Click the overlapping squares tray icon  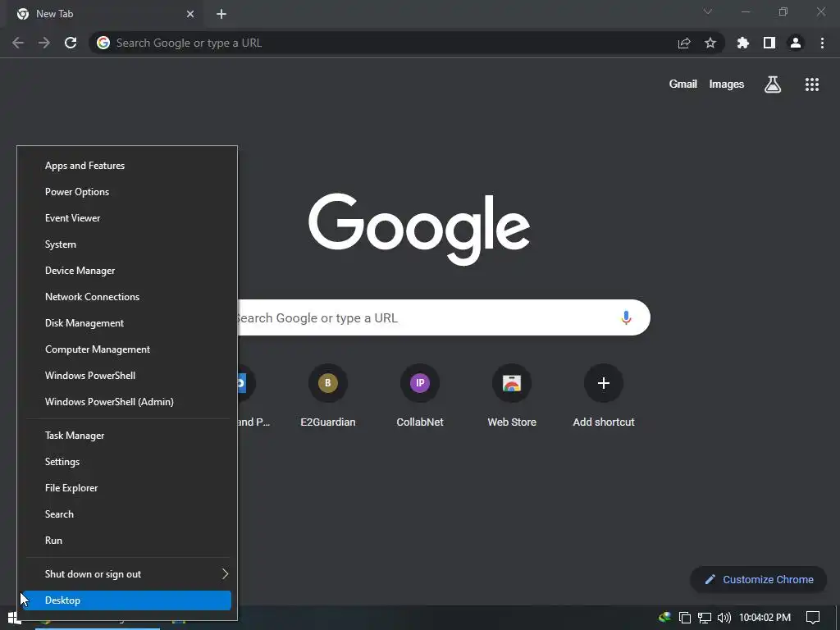click(685, 618)
